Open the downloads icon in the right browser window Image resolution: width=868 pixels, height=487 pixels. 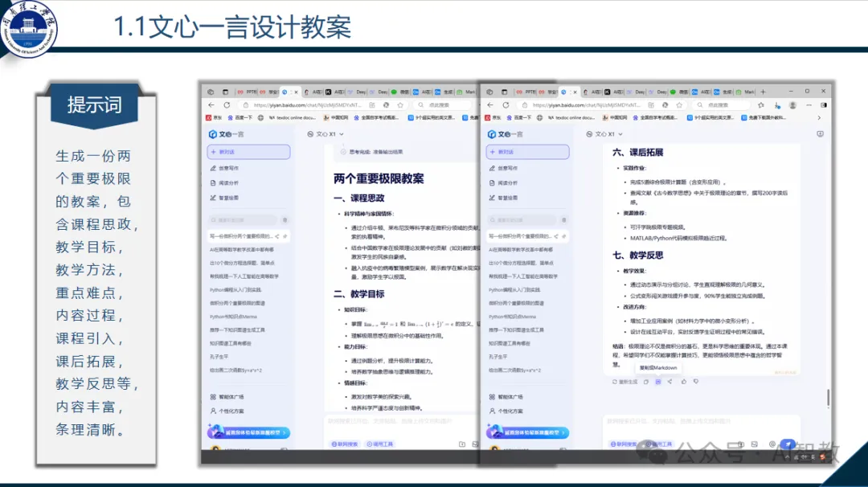click(x=777, y=104)
